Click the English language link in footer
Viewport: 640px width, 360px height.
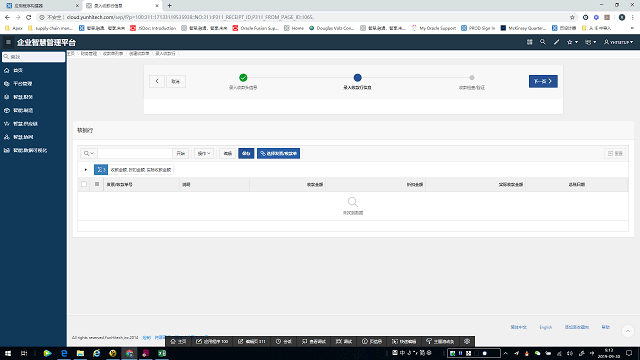[545, 327]
